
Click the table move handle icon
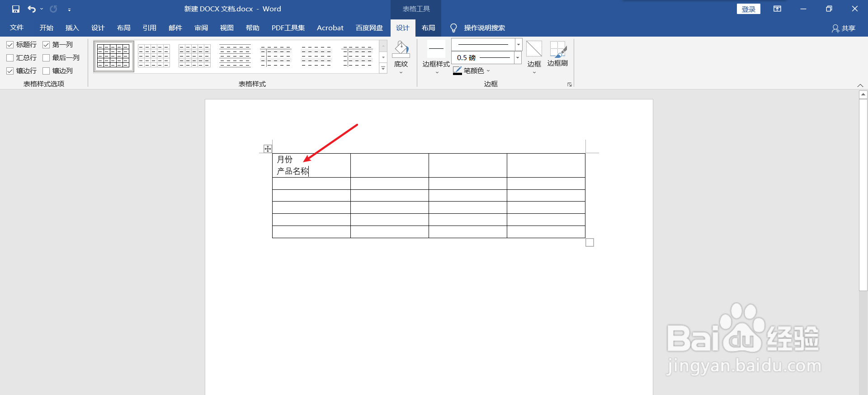(268, 149)
